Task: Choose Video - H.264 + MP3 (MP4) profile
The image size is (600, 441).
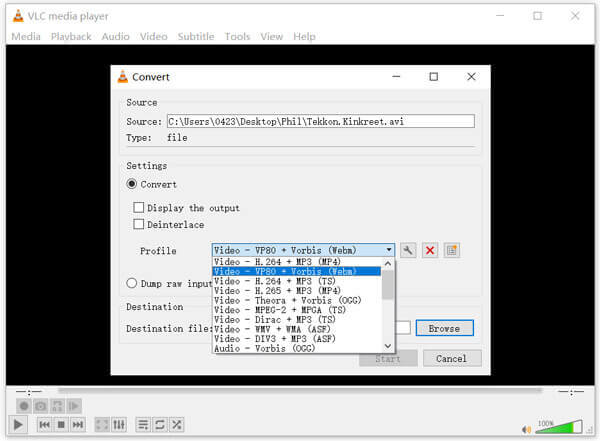Action: 297,262
